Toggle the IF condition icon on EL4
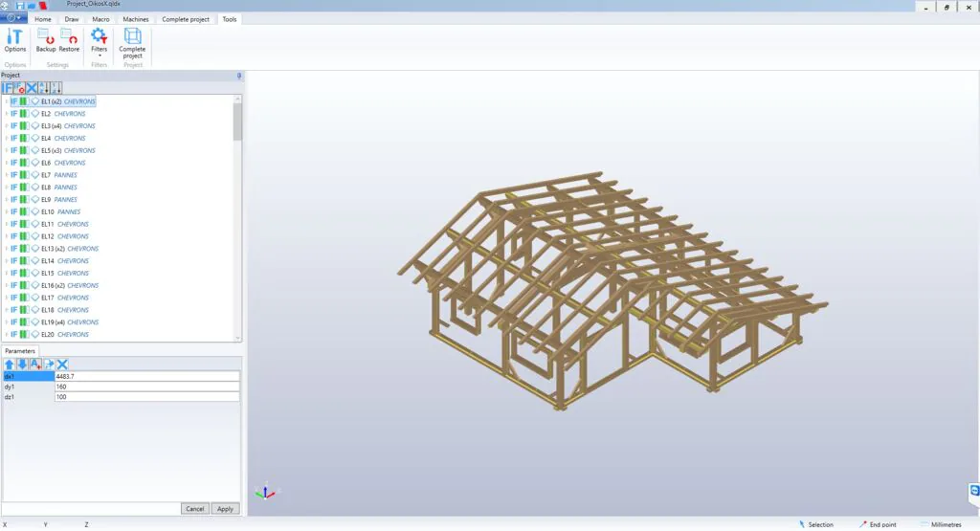Image resolution: width=980 pixels, height=531 pixels. click(13, 139)
